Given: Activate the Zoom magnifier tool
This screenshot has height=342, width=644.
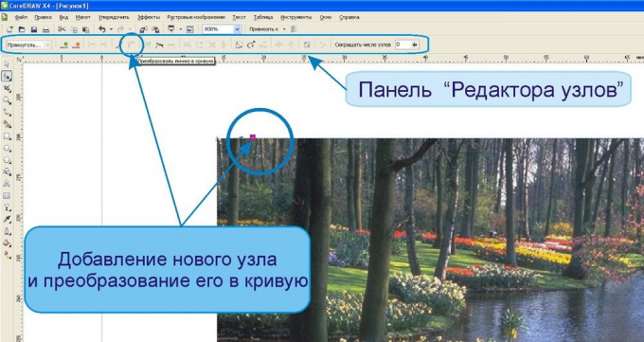Looking at the screenshot, I should point(7,100).
